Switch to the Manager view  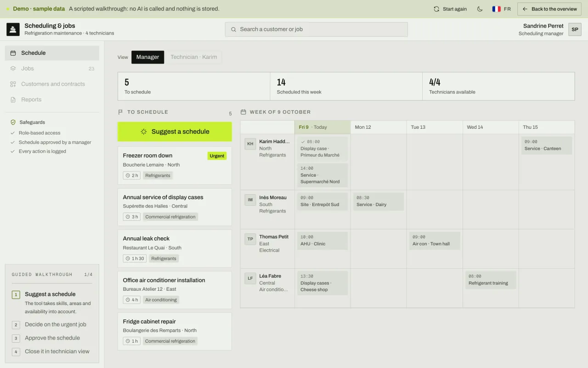147,57
